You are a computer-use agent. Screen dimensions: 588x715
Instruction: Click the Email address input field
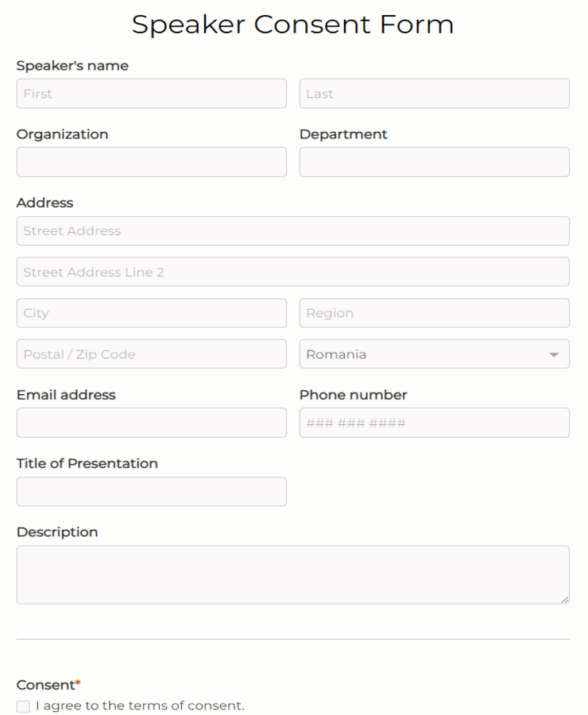151,422
